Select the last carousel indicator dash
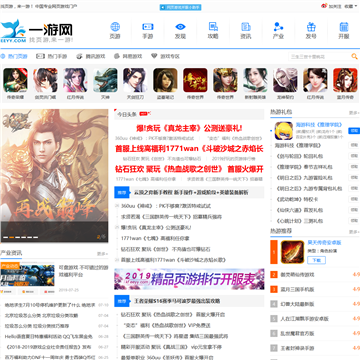The image size is (360, 360). click(x=35, y=237)
